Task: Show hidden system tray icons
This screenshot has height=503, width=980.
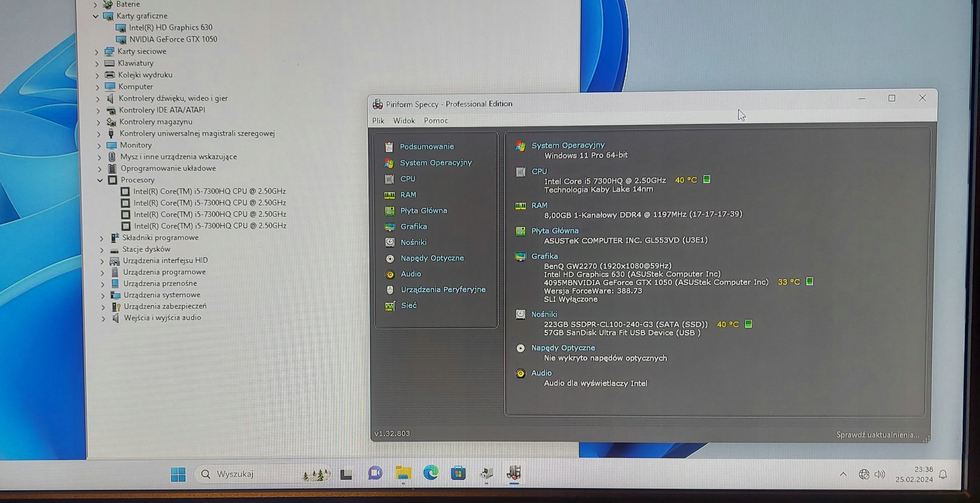Action: pyautogui.click(x=843, y=474)
